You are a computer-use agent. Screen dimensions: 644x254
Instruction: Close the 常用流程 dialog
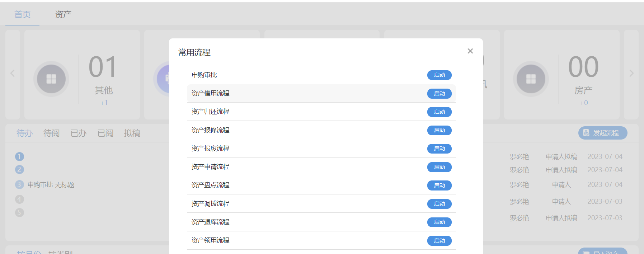pos(470,51)
